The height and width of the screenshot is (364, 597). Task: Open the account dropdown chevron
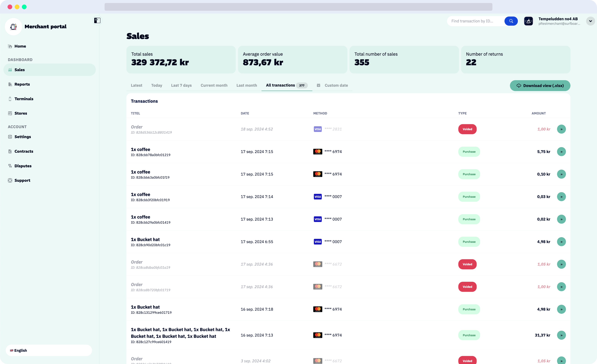pos(590,21)
